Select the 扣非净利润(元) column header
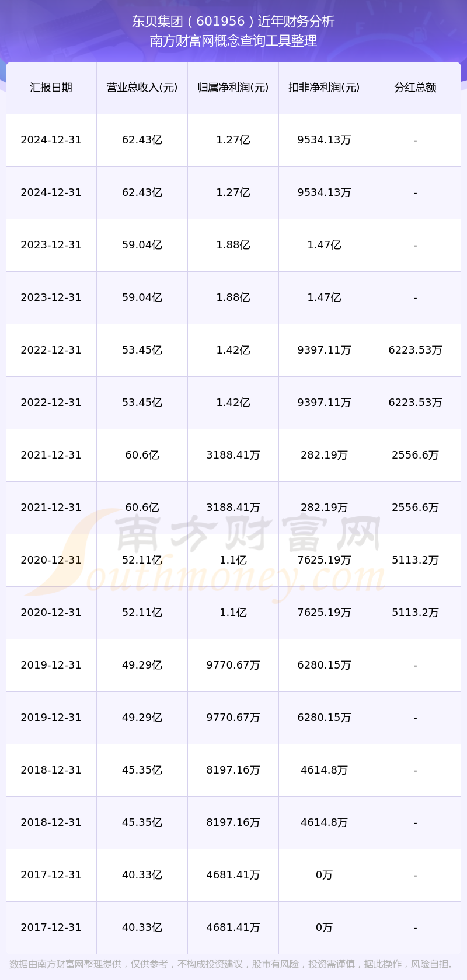The image size is (467, 980). (x=324, y=87)
